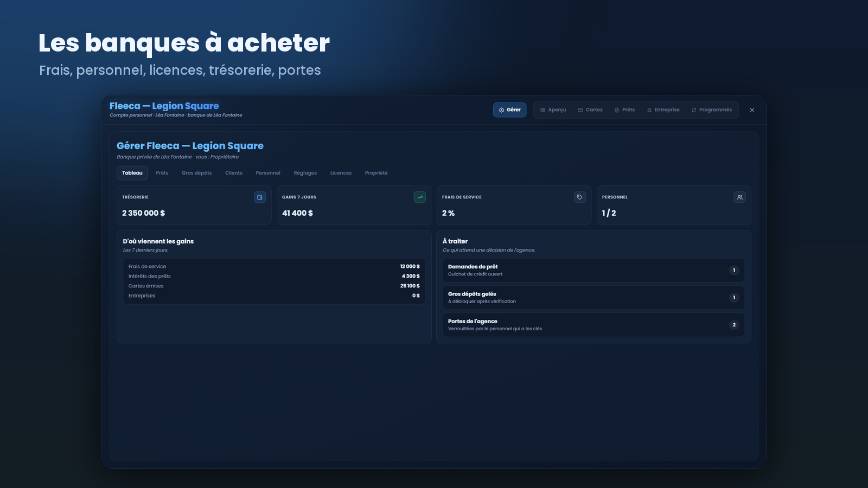Switch to the Propriété tab
The width and height of the screenshot is (868, 488).
[x=376, y=173]
